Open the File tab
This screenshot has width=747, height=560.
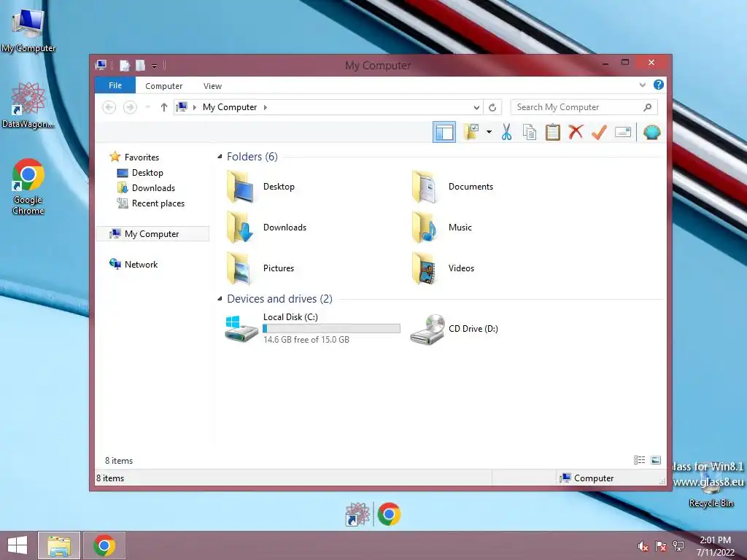115,85
